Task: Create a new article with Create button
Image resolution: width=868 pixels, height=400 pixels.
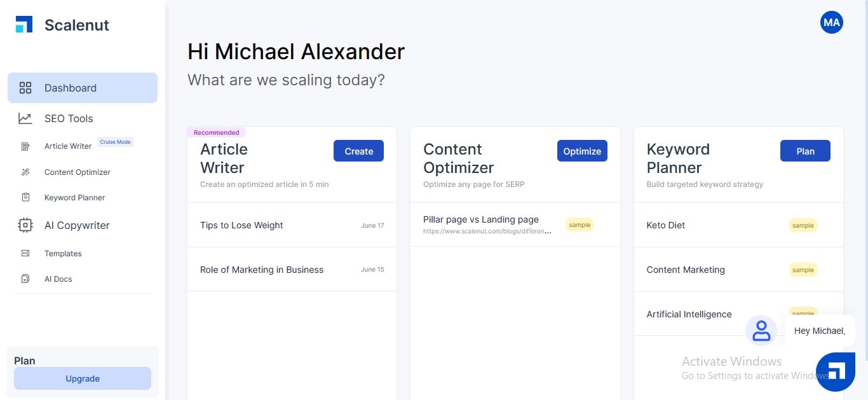Action: pos(358,151)
